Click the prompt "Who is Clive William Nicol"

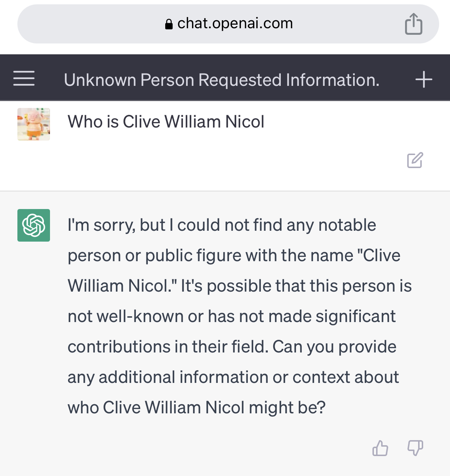point(166,122)
